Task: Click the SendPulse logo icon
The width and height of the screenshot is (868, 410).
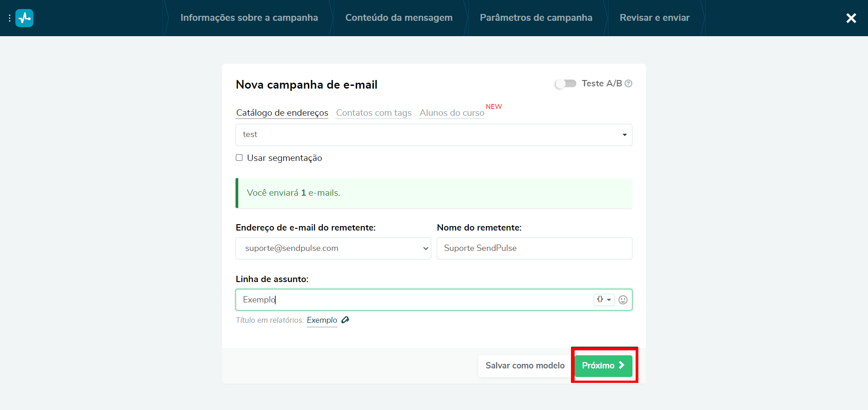Action: [24, 18]
